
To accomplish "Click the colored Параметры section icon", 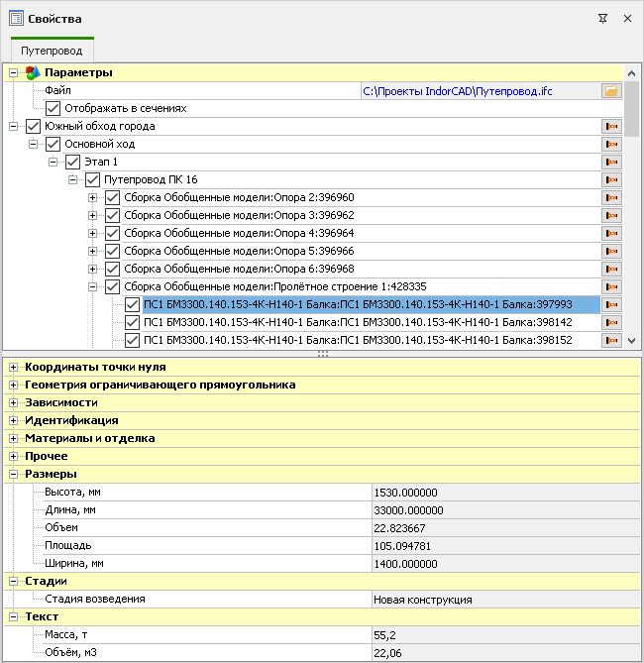I will pyautogui.click(x=33, y=72).
